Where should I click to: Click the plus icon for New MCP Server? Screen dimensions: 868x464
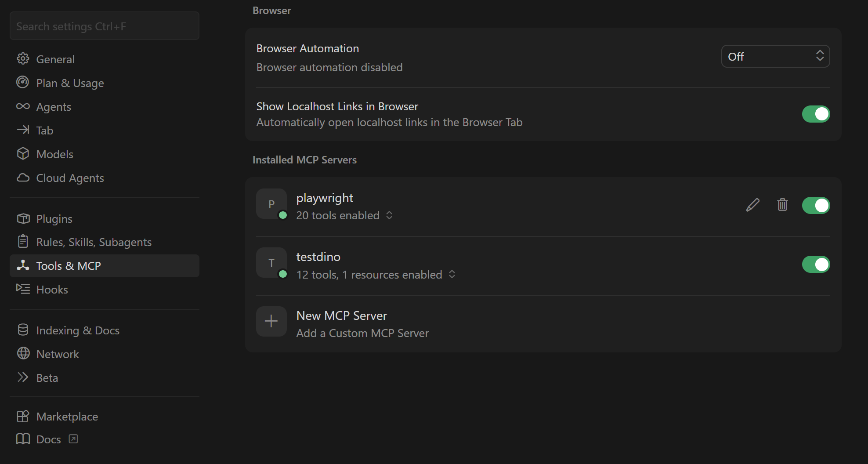(x=271, y=322)
